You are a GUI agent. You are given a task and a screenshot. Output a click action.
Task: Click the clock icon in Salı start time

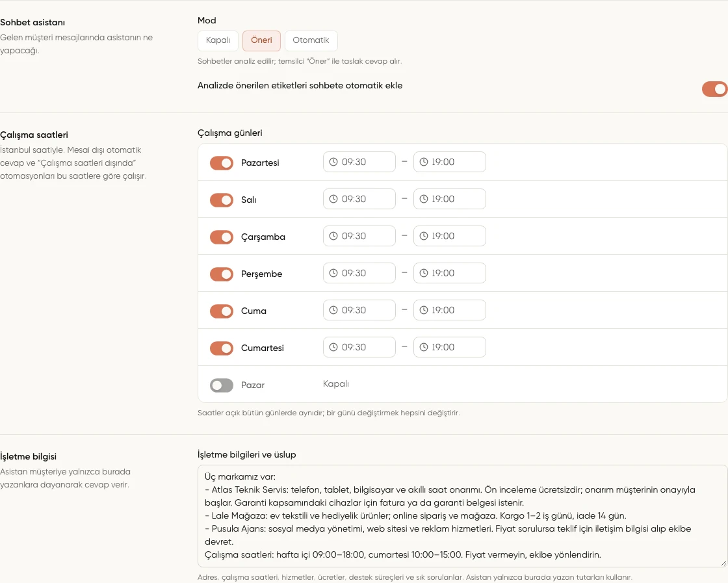333,199
